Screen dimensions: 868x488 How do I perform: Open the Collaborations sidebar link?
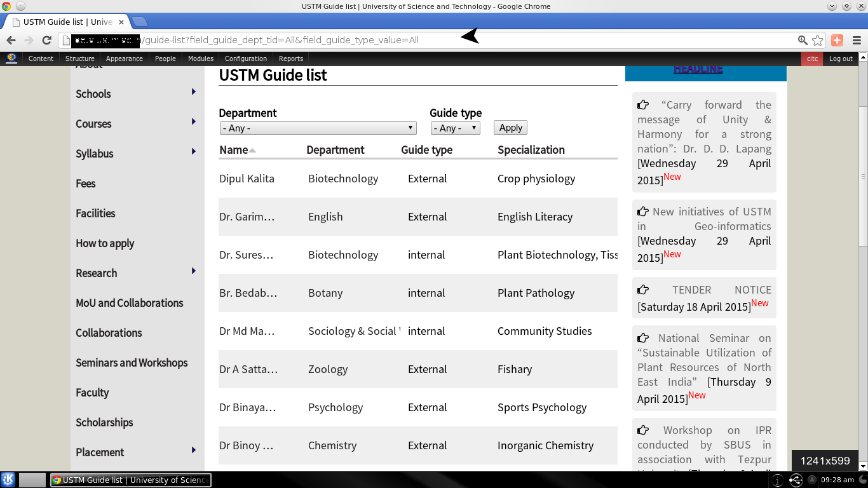coord(109,333)
